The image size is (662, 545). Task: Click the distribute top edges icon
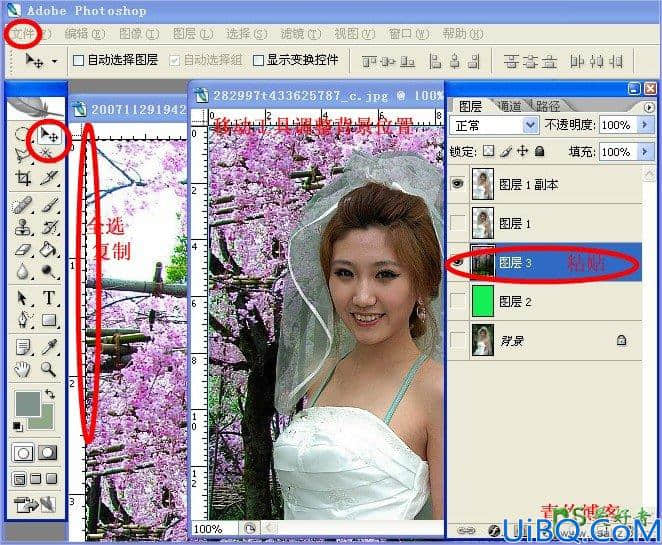(511, 62)
